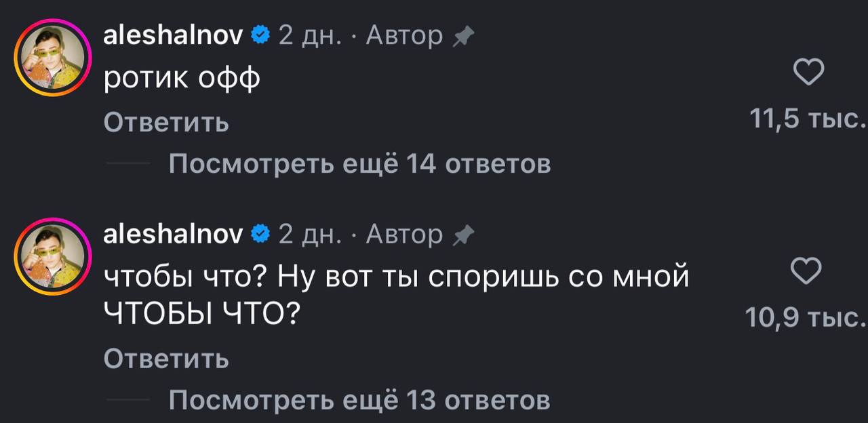Viewport: 868px width, 423px height.
Task: Like the comment «ротик офф»
Action: pos(808,70)
